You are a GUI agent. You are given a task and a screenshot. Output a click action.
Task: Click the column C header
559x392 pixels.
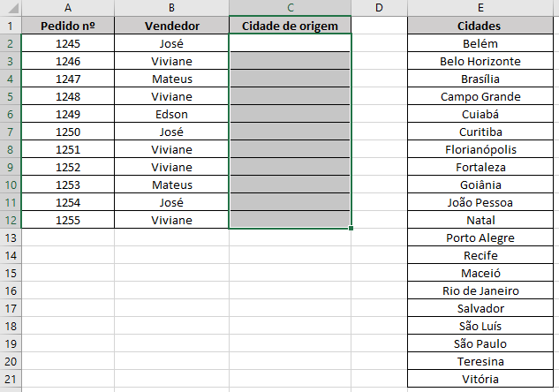290,8
